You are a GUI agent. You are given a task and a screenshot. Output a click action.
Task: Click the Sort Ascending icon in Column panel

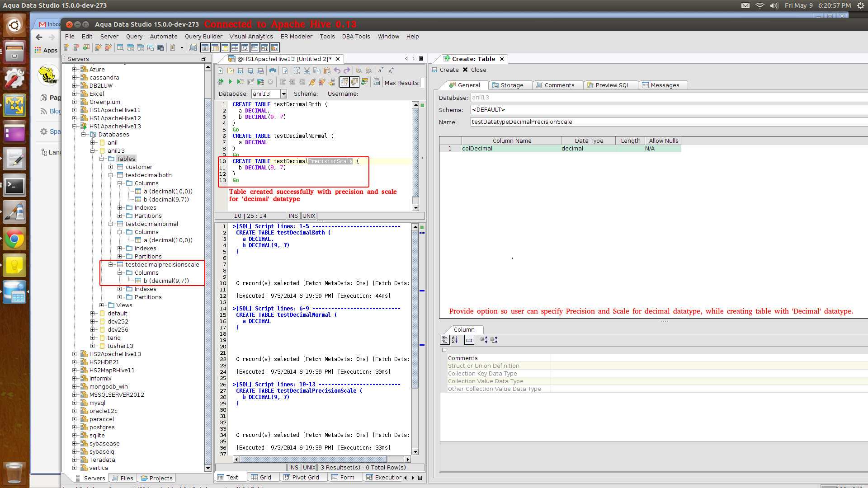coord(455,340)
